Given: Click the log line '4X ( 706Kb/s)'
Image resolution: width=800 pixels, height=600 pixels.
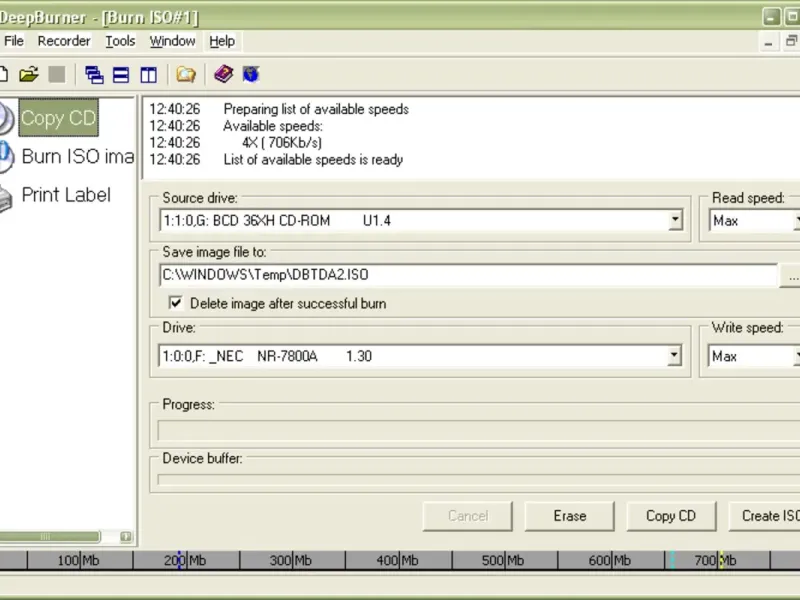Looking at the screenshot, I should tap(282, 143).
